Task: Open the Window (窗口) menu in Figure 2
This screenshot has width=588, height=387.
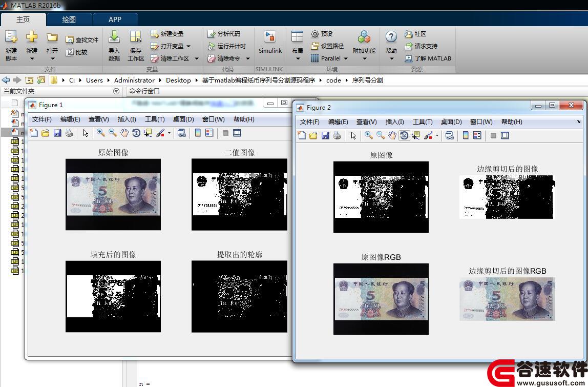Action: [x=481, y=122]
